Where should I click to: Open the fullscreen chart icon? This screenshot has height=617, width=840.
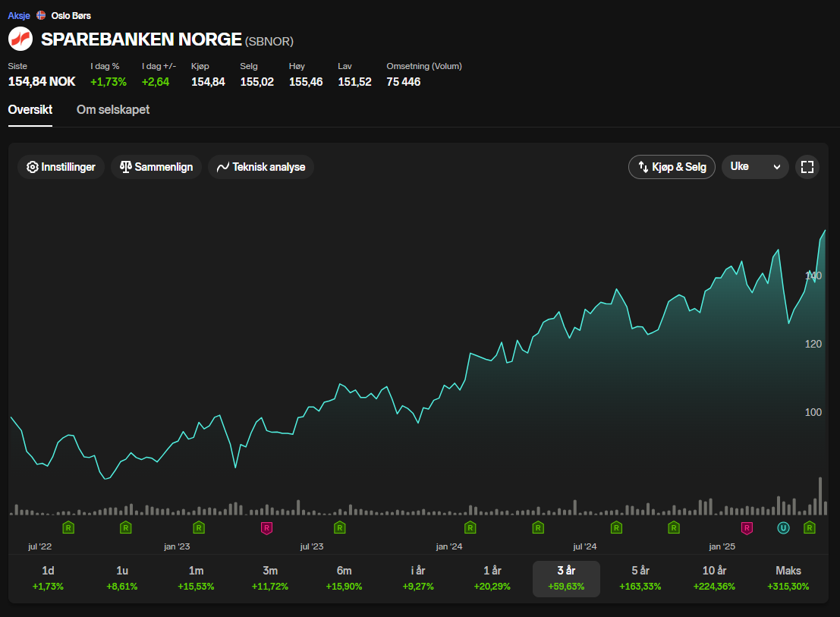pyautogui.click(x=807, y=167)
